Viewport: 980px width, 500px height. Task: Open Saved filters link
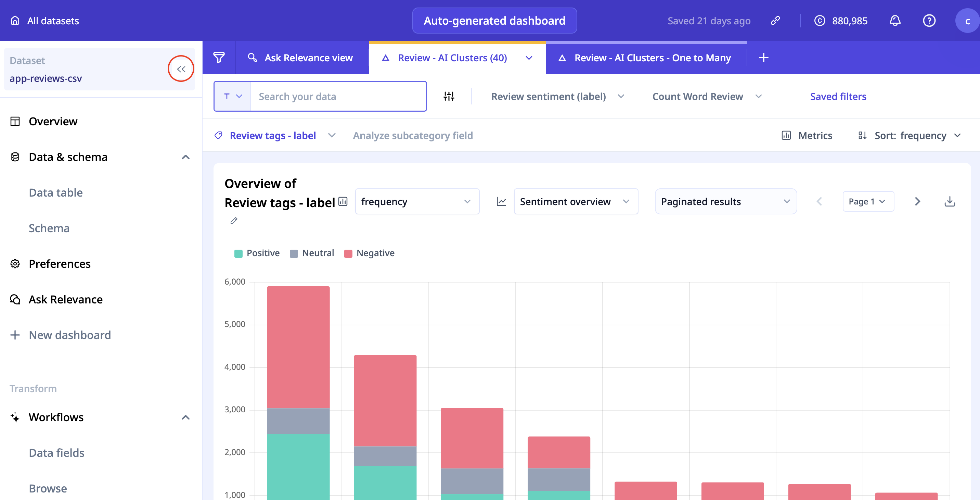(x=838, y=96)
